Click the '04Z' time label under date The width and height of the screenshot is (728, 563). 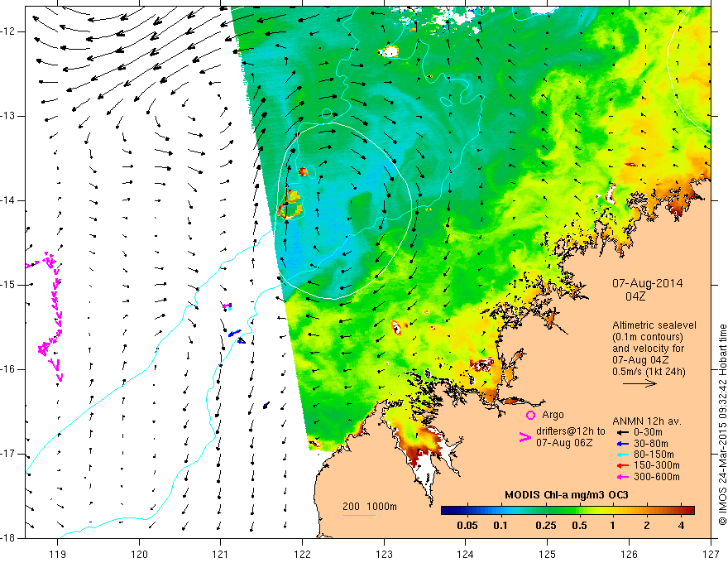click(635, 296)
